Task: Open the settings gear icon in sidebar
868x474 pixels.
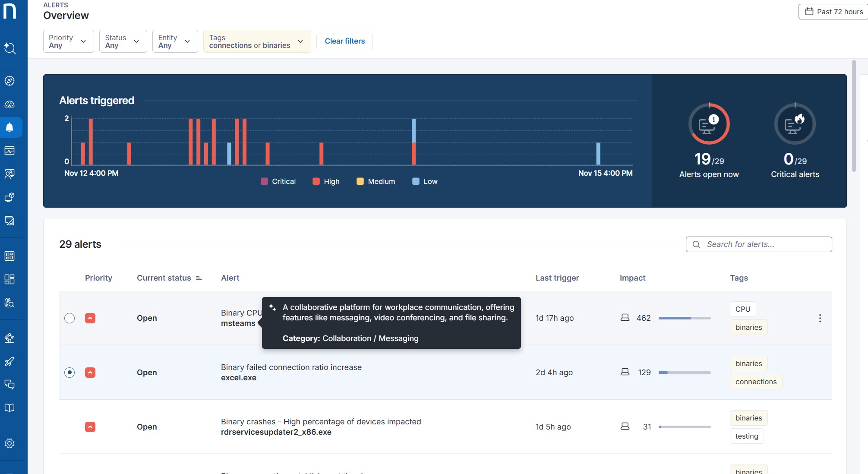Action: point(9,443)
